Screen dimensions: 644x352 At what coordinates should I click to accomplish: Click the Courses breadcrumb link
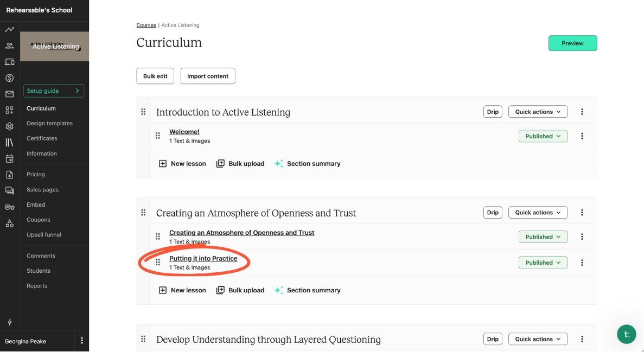coord(146,25)
